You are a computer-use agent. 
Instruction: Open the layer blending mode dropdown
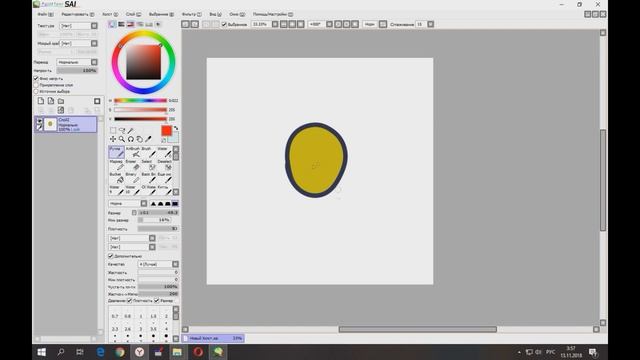tap(77, 62)
